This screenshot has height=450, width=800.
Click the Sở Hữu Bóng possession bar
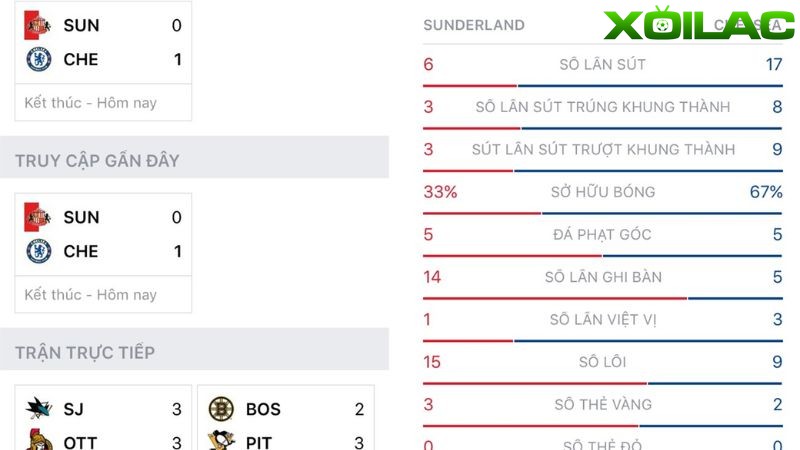pos(603,213)
